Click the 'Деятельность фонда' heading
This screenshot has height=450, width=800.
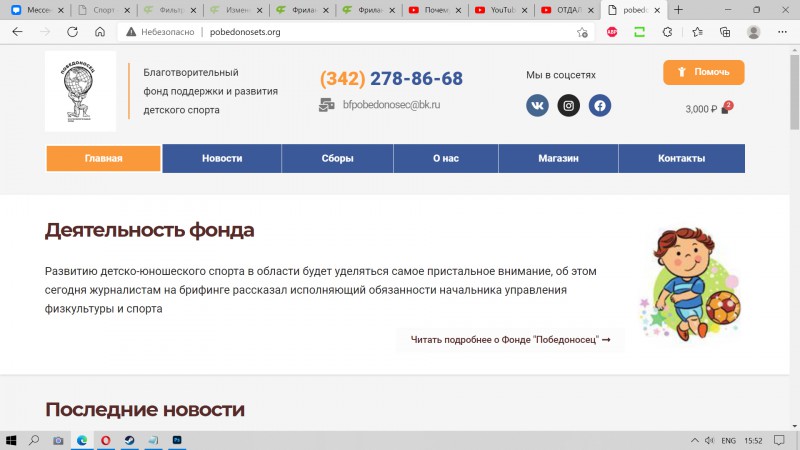[x=149, y=230]
